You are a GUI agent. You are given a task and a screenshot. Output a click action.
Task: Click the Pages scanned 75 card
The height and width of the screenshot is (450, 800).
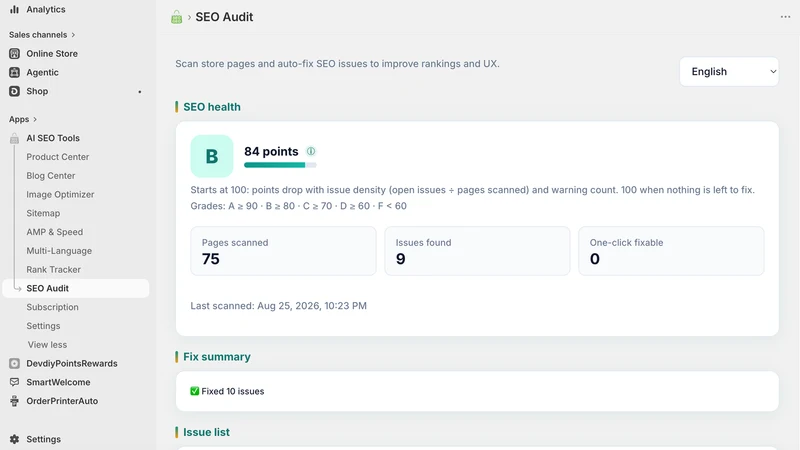pyautogui.click(x=283, y=251)
